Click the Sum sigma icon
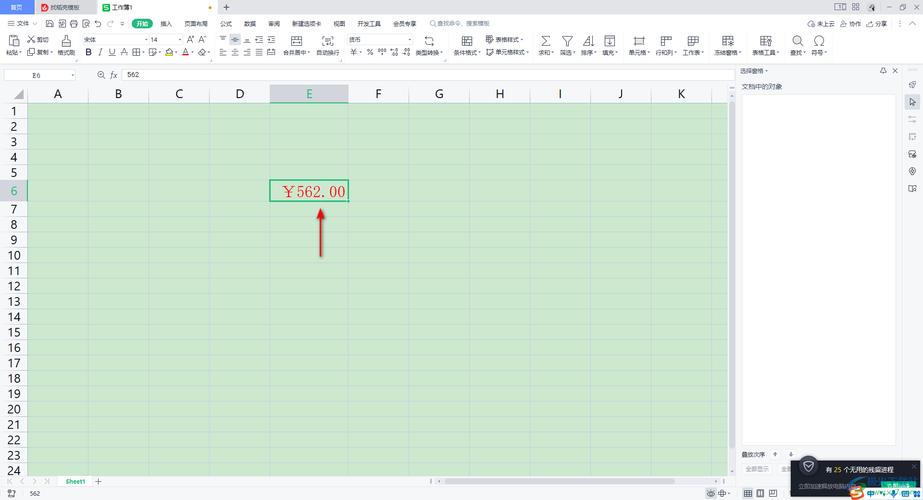This screenshot has width=923, height=500. click(546, 41)
